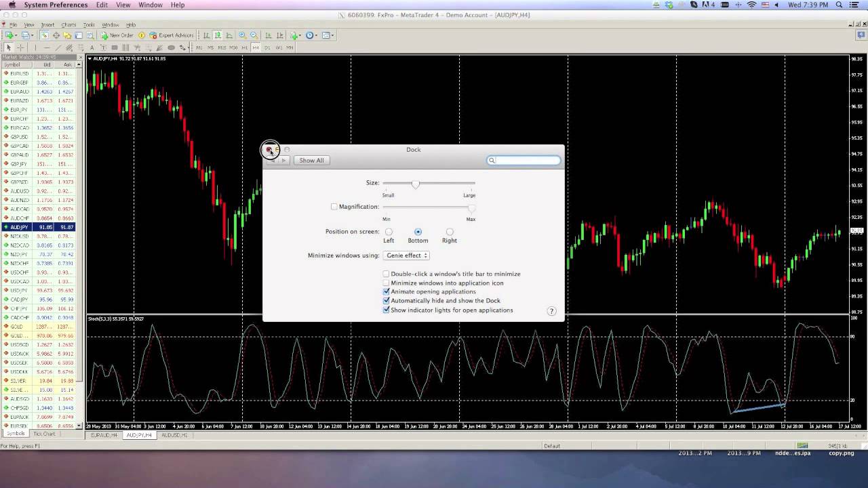868x488 pixels.
Task: Select the D1 timeframe button
Action: click(267, 47)
